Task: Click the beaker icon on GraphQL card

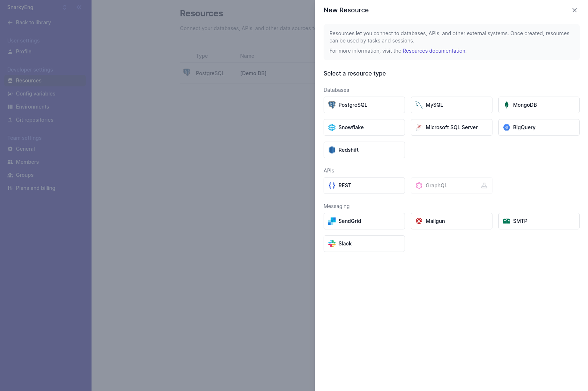Action: (484, 186)
